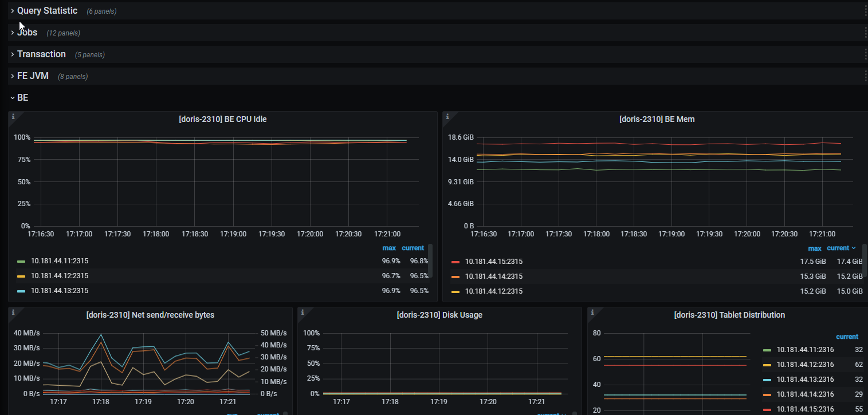The image size is (868, 415).
Task: Click the 17.5 GiB max value
Action: tap(813, 262)
